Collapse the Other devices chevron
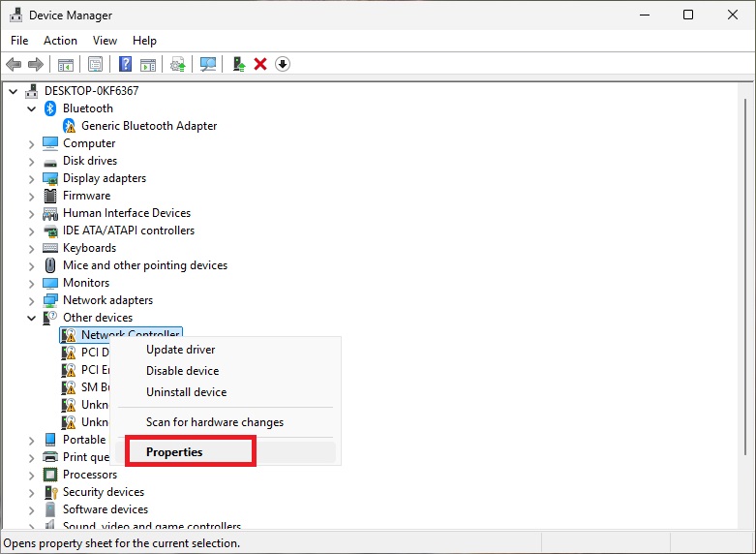This screenshot has height=554, width=756. [32, 318]
